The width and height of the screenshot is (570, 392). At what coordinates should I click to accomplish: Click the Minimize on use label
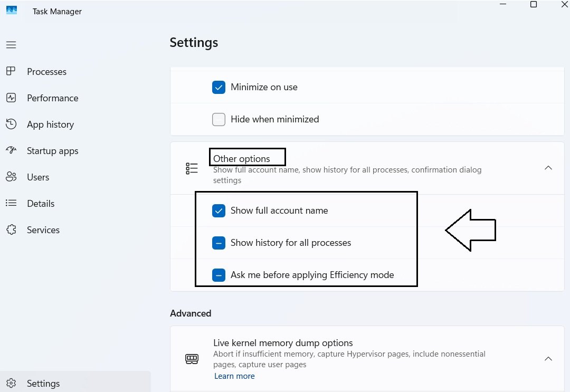264,87
